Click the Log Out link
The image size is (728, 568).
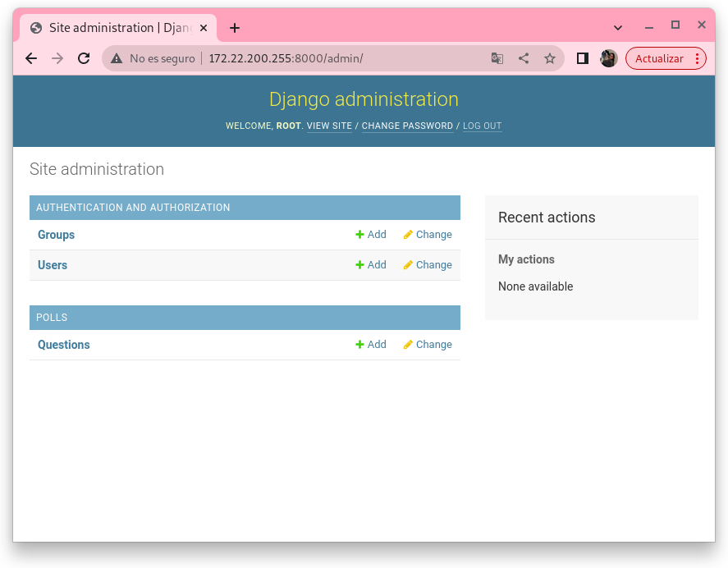482,126
